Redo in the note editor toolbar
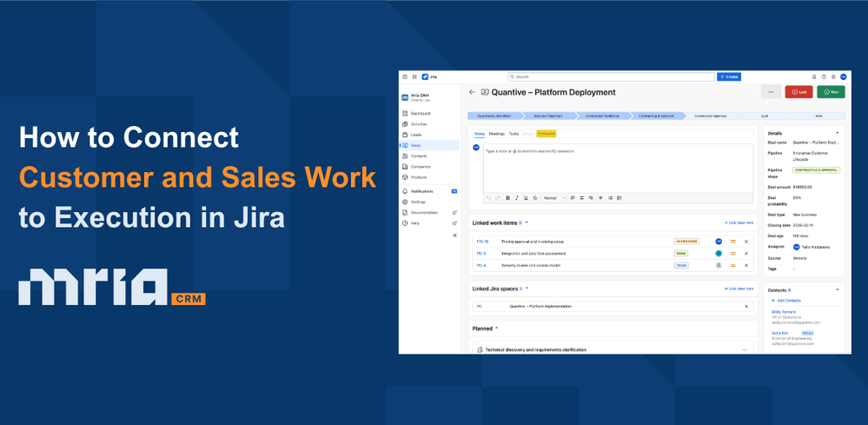Screen dimensions: 868x425 (496, 197)
